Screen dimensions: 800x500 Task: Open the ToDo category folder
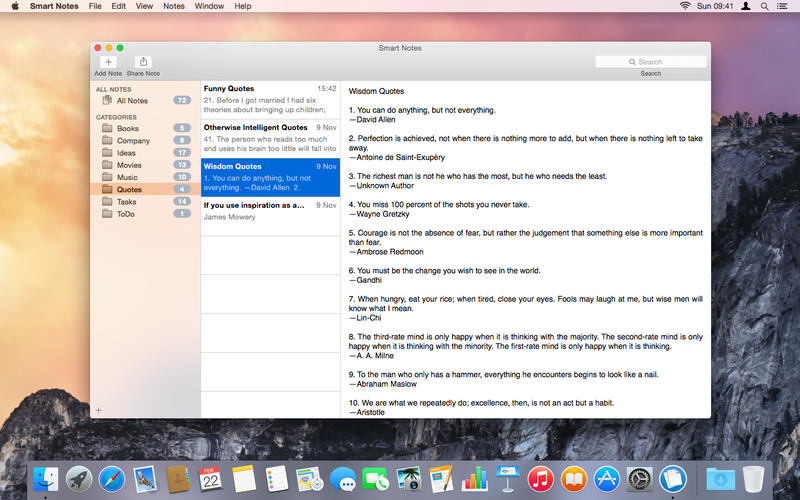[x=125, y=214]
